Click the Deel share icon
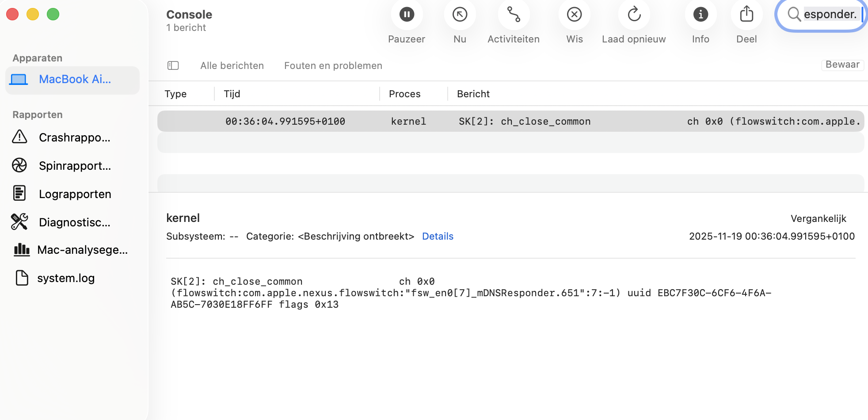Screen dimensions: 868x420 pos(746,14)
